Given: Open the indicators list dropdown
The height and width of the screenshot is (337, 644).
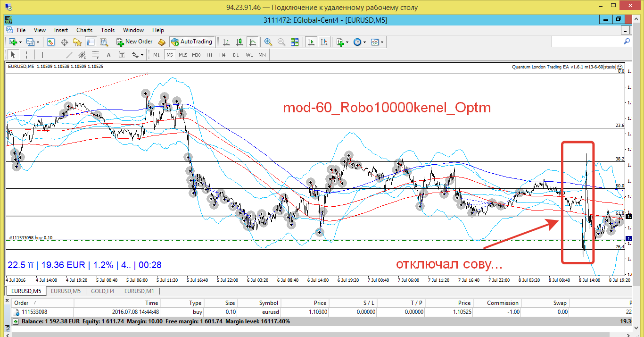Looking at the screenshot, I should tap(342, 42).
